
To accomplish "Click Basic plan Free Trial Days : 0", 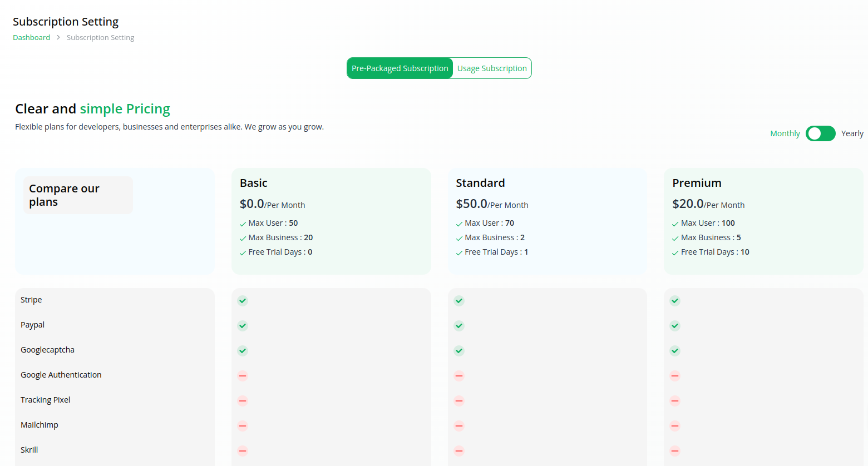I will click(276, 252).
